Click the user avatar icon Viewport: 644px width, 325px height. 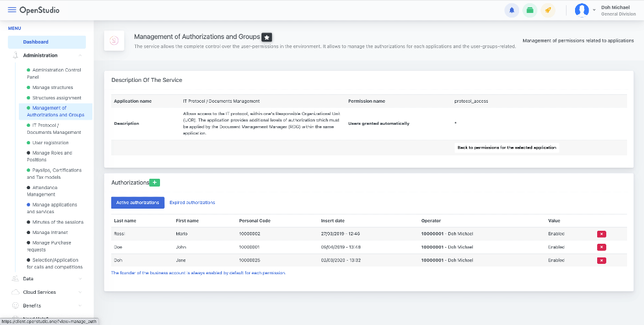582,10
